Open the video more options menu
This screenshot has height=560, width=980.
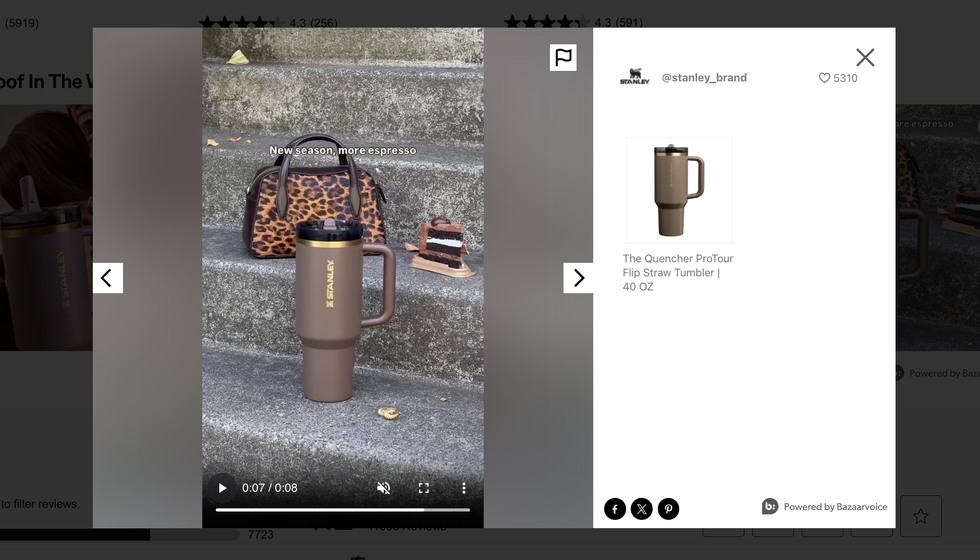coord(463,488)
